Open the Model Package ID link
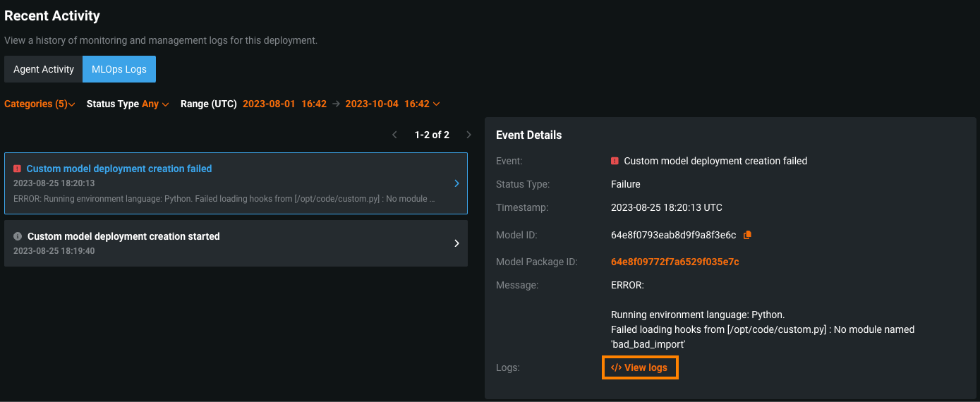Screen dimensions: 980x402 (674, 262)
